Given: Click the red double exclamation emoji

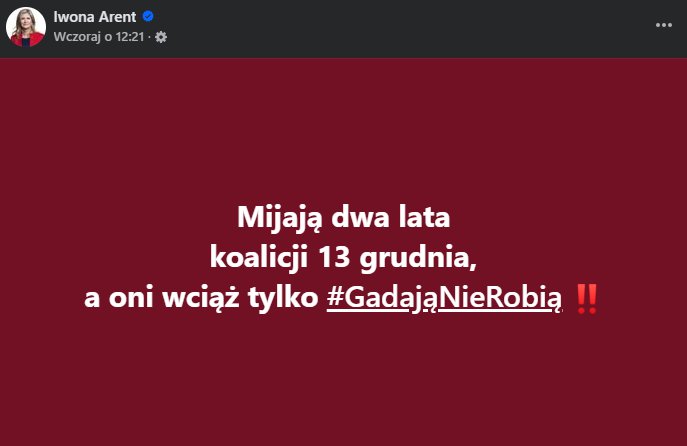Looking at the screenshot, I should click(x=588, y=297).
